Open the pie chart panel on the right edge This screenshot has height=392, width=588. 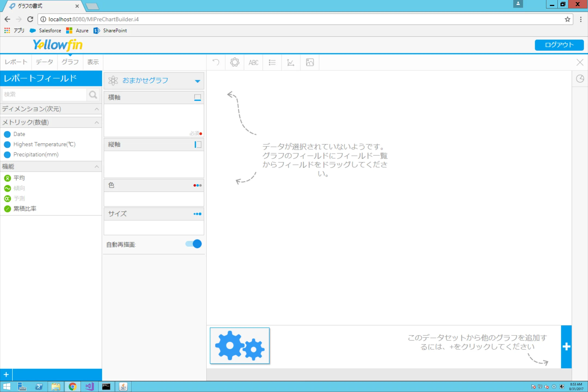580,79
